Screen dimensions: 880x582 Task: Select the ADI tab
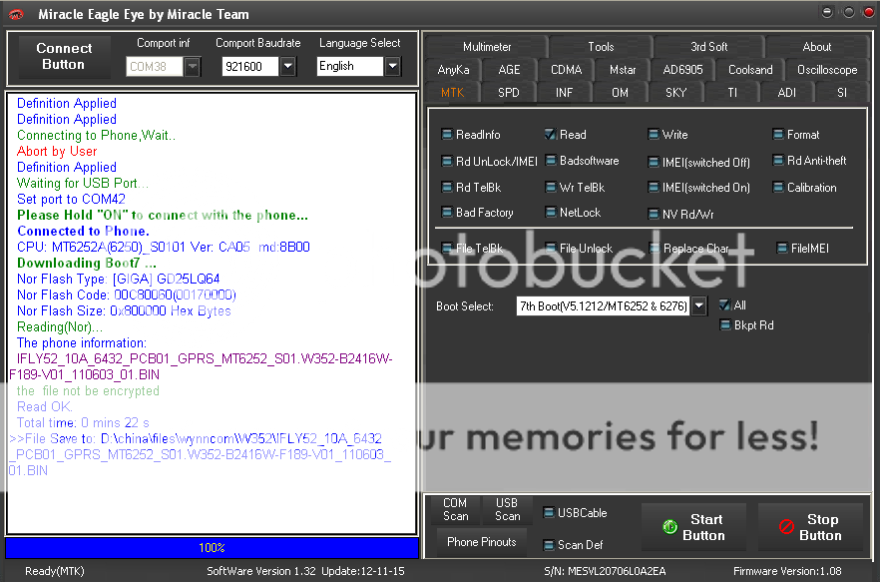point(786,93)
